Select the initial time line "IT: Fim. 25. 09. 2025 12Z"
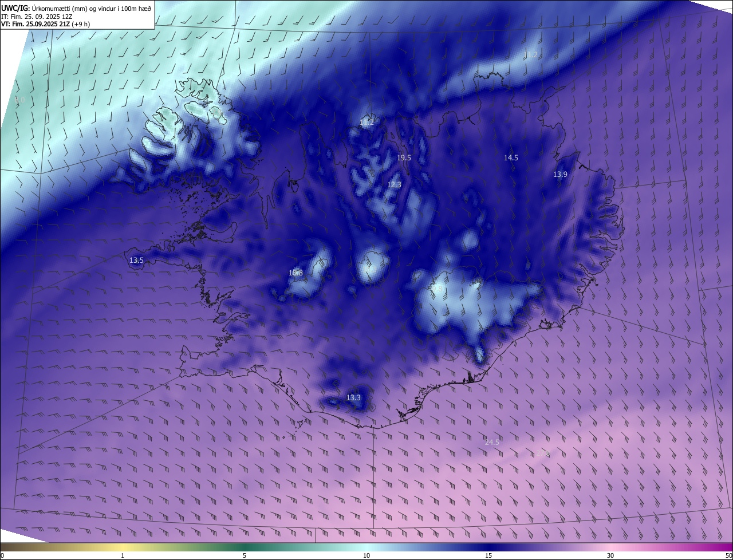733x560 pixels. 38,17
